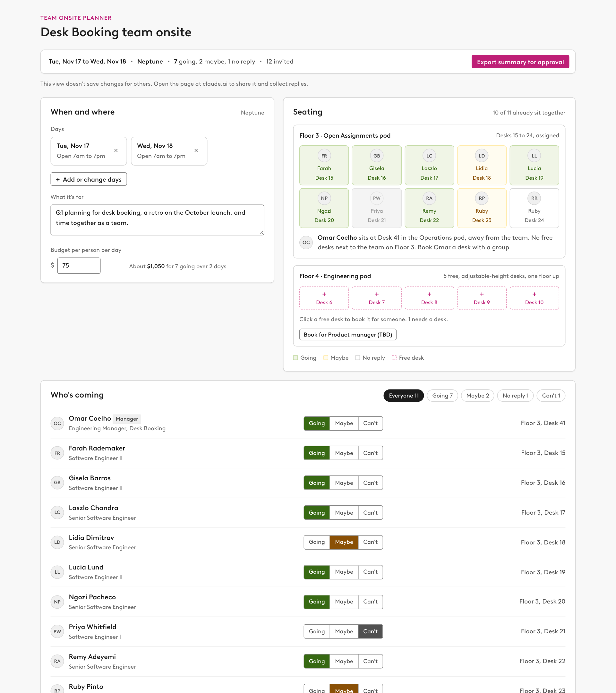Image resolution: width=616 pixels, height=693 pixels.
Task: Set Gisela Barros to Maybe
Action: click(x=344, y=483)
